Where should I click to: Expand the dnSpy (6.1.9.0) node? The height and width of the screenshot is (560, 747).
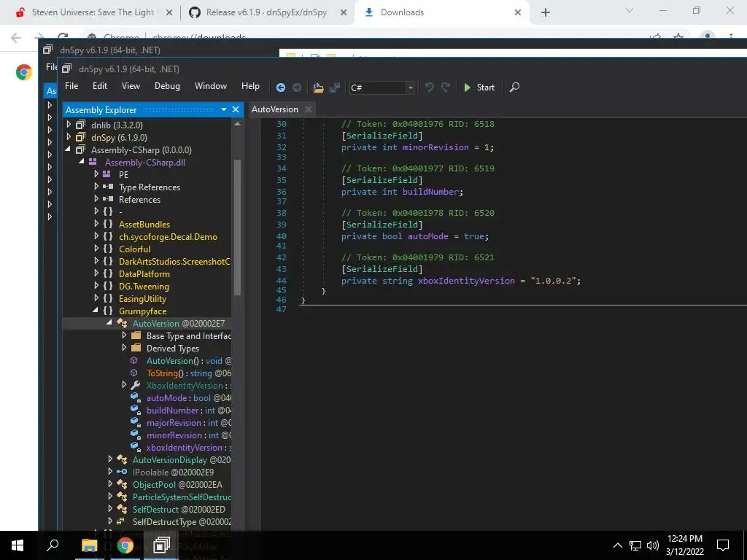click(69, 137)
